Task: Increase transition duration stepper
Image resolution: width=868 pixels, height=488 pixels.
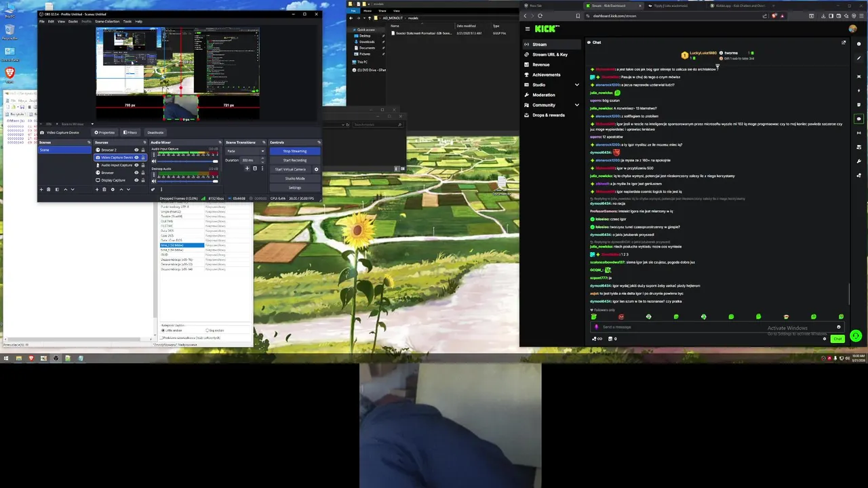Action: (x=262, y=158)
